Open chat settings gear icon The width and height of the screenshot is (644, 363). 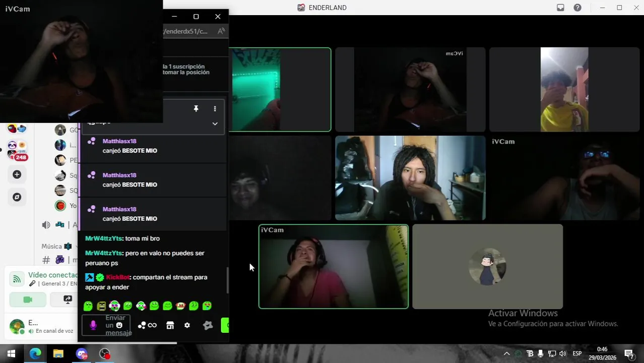pyautogui.click(x=187, y=325)
